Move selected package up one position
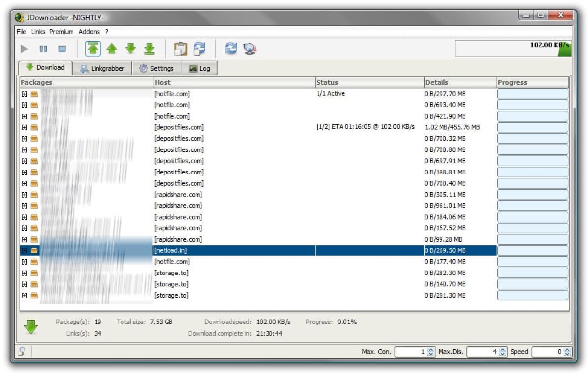 click(x=111, y=49)
